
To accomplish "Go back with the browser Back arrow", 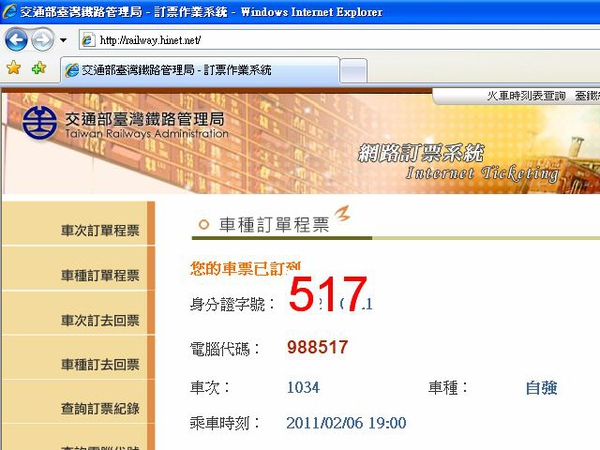I will [x=16, y=39].
